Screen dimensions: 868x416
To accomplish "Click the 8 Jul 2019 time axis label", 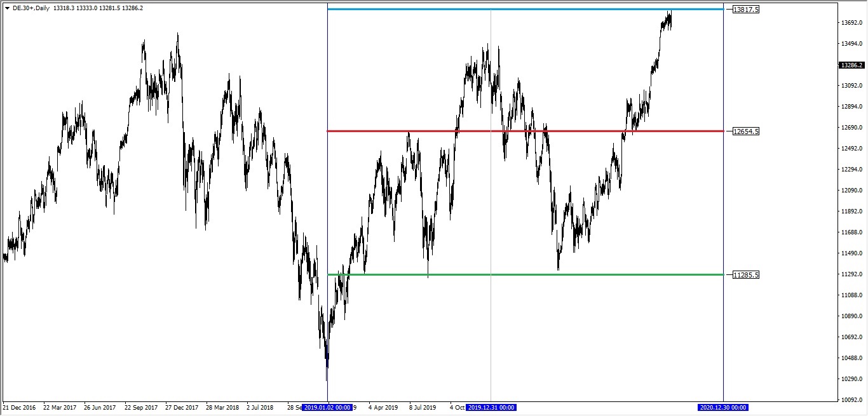I will (423, 408).
